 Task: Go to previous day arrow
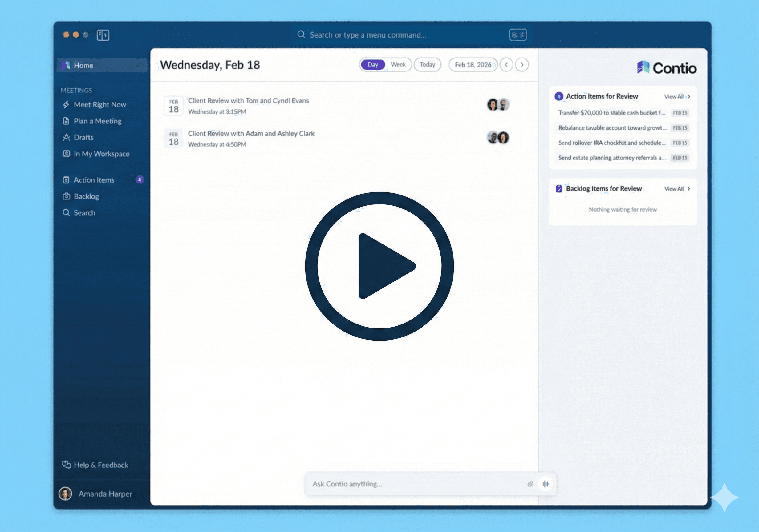[x=506, y=65]
